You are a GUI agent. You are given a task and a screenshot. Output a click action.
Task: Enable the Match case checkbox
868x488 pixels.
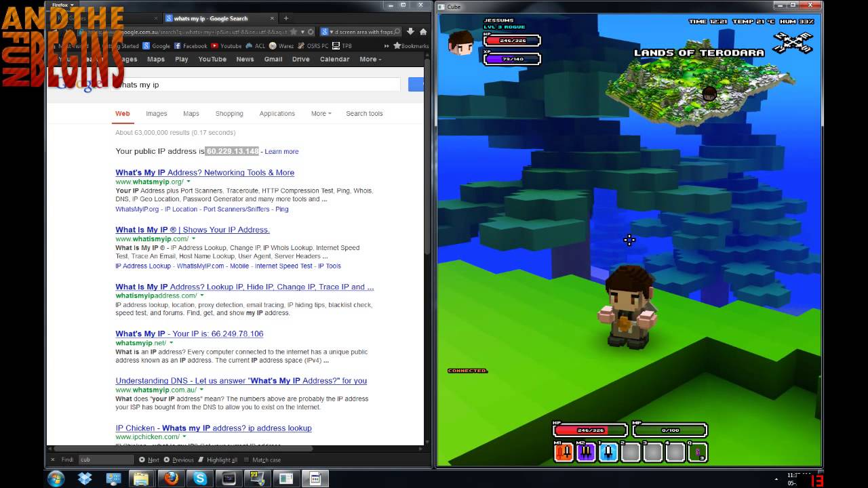point(262,460)
